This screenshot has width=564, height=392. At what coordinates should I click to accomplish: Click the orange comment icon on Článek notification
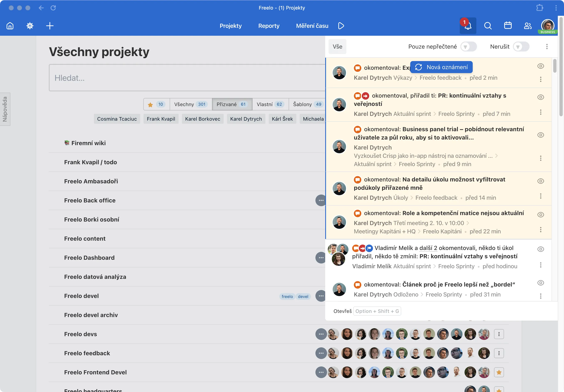click(357, 285)
